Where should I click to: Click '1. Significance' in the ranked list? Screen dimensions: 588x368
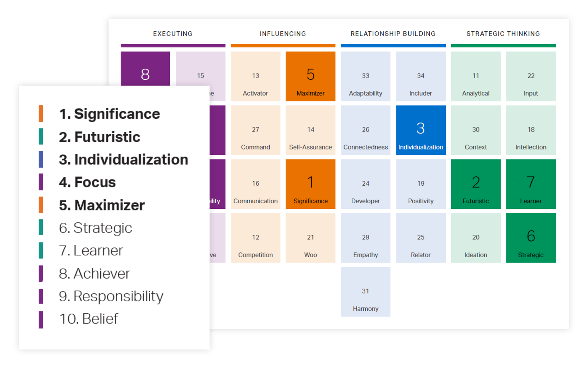pyautogui.click(x=110, y=114)
